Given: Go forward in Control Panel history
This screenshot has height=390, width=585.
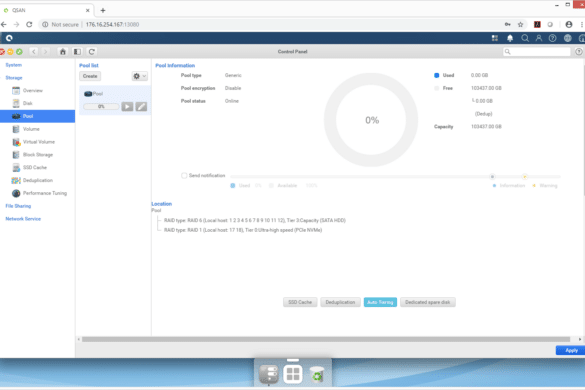Looking at the screenshot, I should pos(46,52).
